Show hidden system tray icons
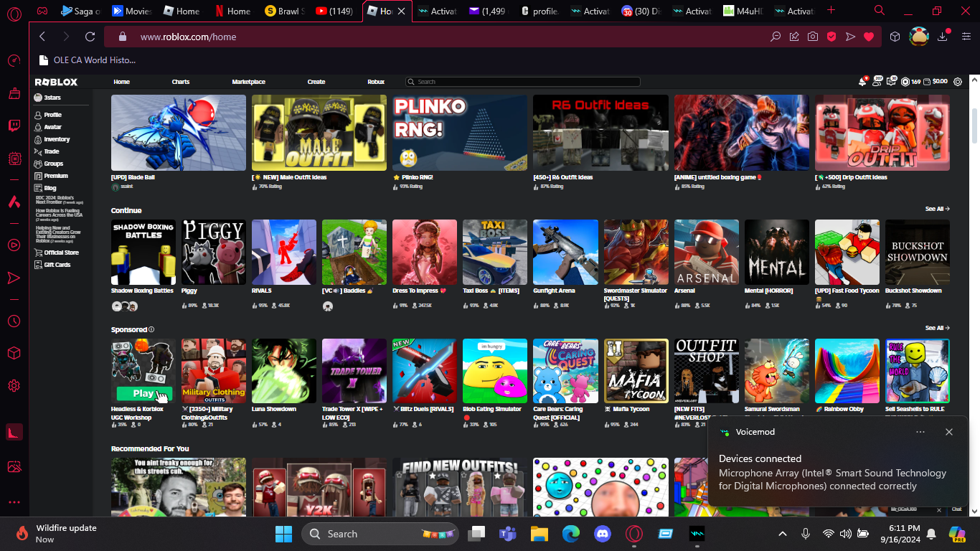The image size is (980, 551). 783,534
